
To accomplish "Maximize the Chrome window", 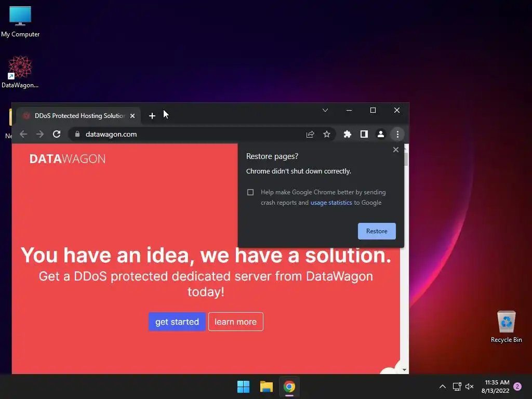I will 373,110.
